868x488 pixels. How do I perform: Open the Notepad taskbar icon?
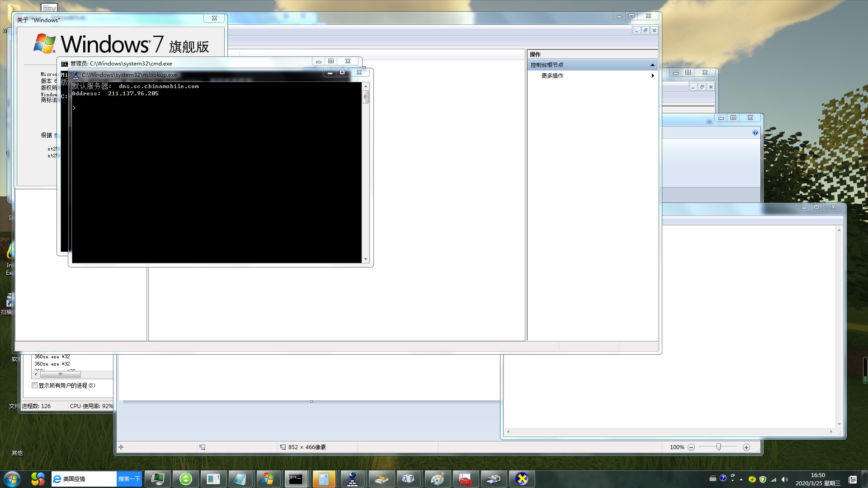tap(240, 479)
